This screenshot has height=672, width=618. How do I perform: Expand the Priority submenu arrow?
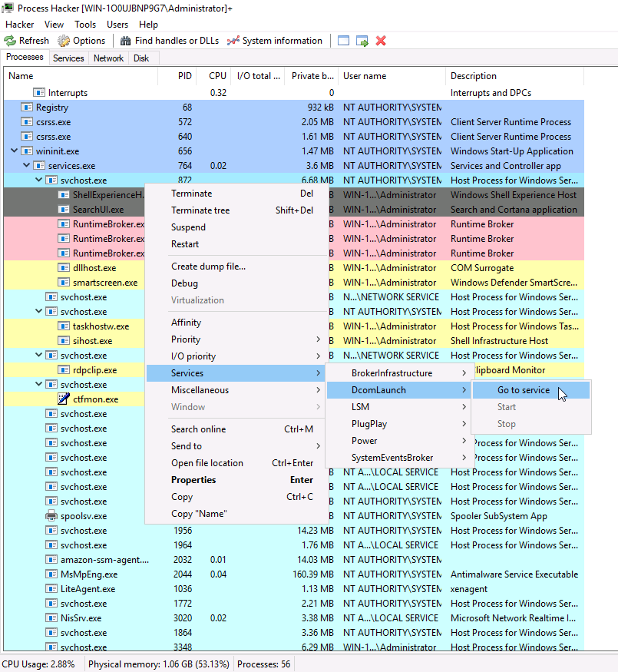point(318,339)
